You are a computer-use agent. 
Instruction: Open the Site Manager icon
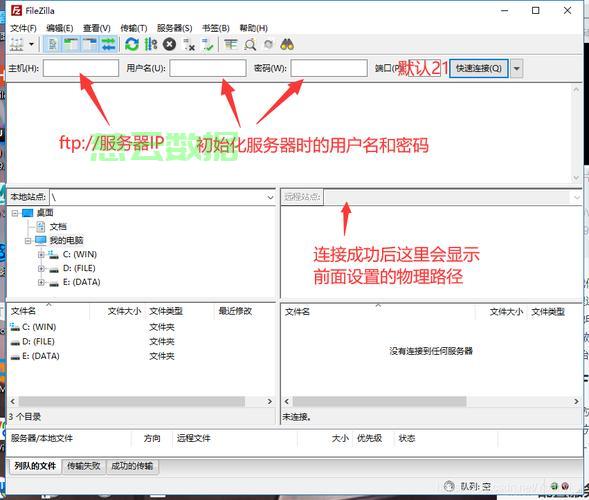click(x=17, y=45)
